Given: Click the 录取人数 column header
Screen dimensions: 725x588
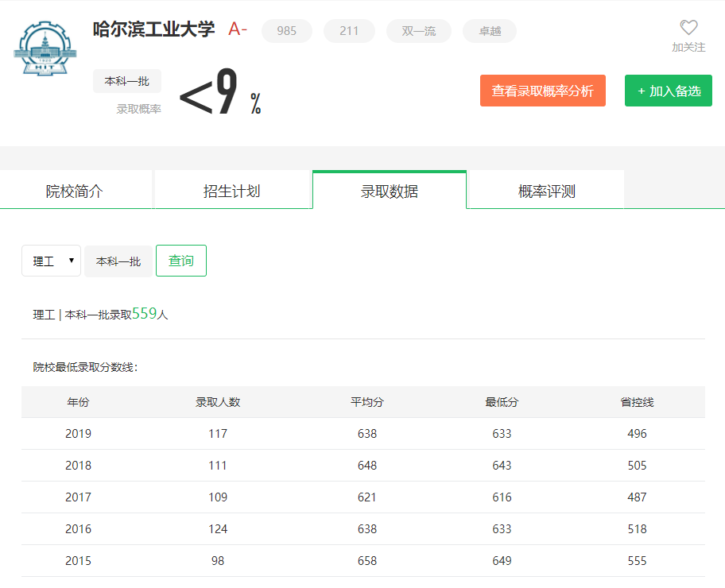Looking at the screenshot, I should pos(218,402).
